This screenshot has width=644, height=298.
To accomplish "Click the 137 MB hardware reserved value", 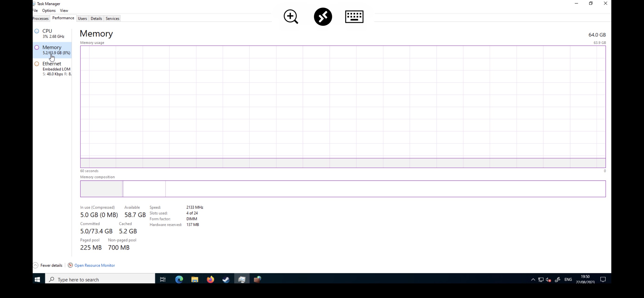I will point(193,225).
